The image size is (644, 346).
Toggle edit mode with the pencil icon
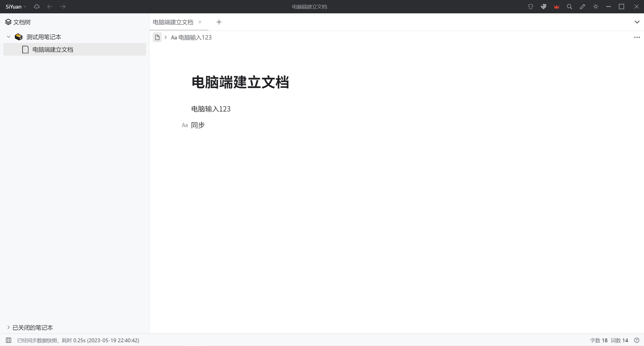pyautogui.click(x=582, y=7)
